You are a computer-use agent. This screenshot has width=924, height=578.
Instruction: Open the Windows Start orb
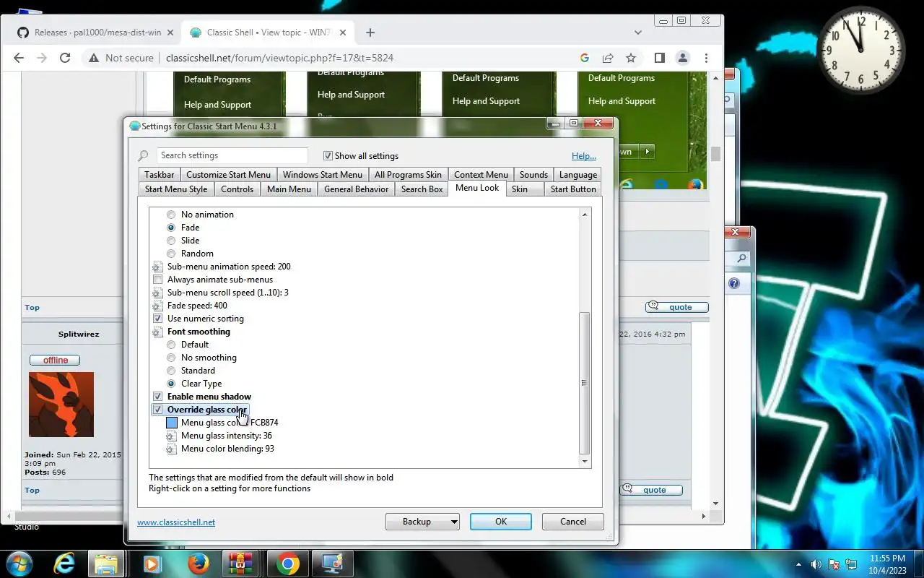(x=19, y=564)
